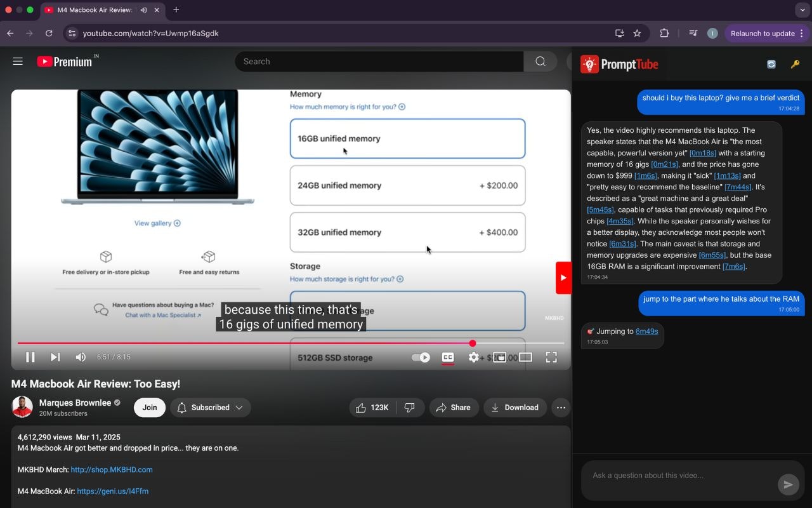Jump to 5m45s timestamp link
This screenshot has height=508, width=812.
600,210
